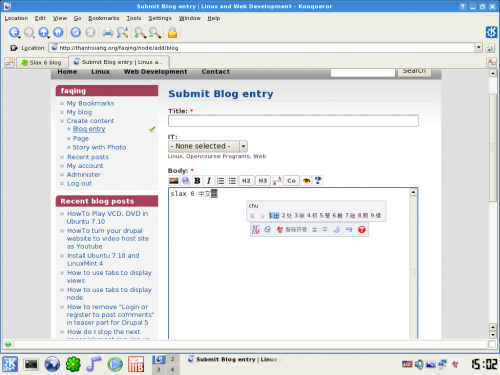
Task: Open the music note player icon
Action: point(94,364)
